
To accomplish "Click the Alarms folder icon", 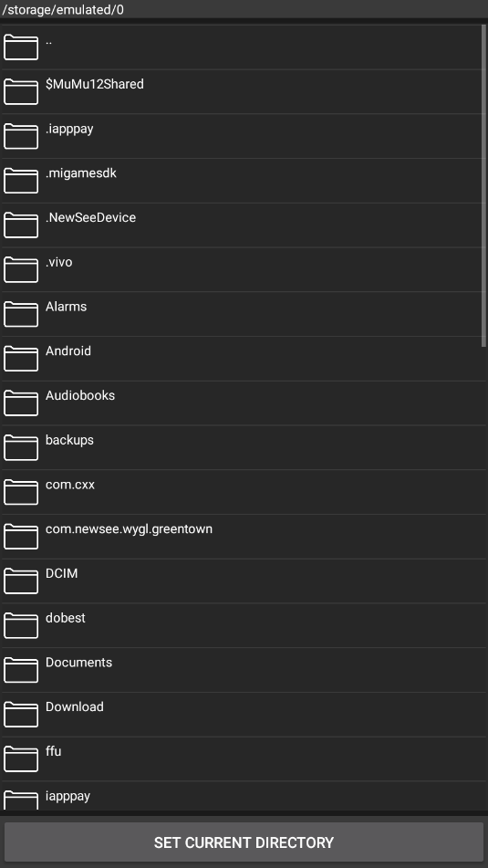I will 21,314.
